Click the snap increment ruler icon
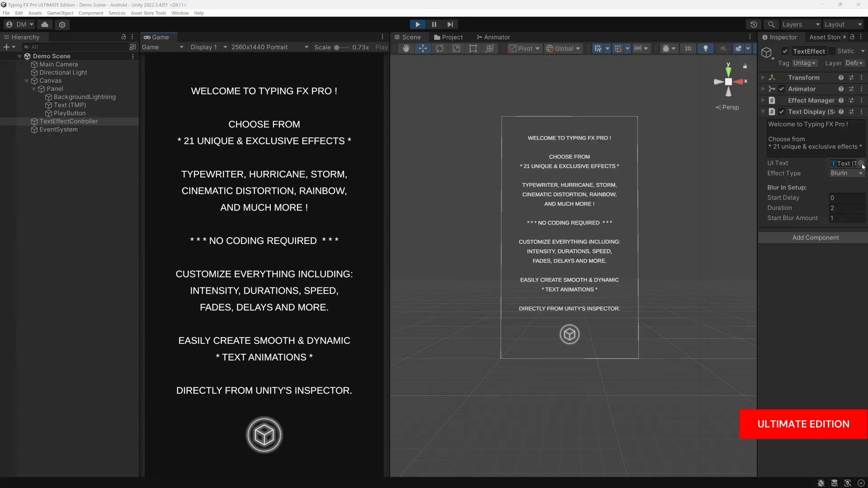The width and height of the screenshot is (868, 488). 638,48
